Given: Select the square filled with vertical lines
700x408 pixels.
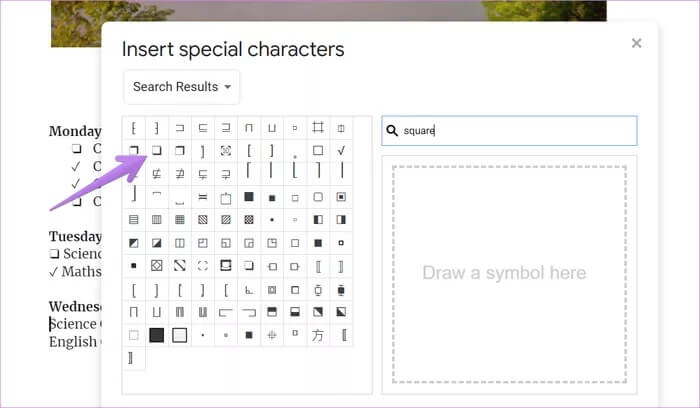Looking at the screenshot, I should pyautogui.click(x=157, y=220).
